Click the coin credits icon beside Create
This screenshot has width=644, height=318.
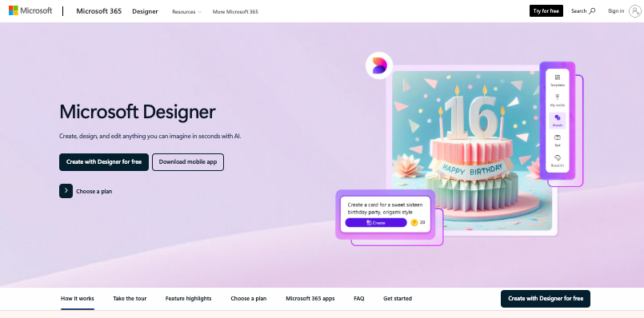point(414,222)
